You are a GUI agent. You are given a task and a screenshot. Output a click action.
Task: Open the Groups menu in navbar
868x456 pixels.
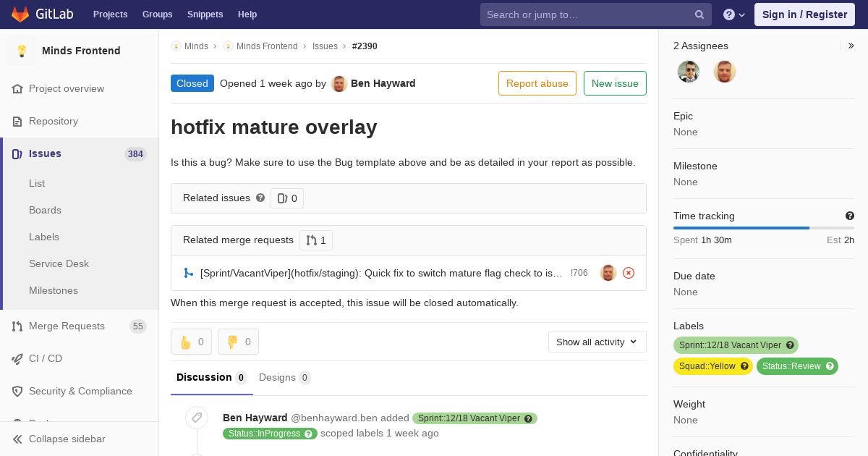coord(158,14)
